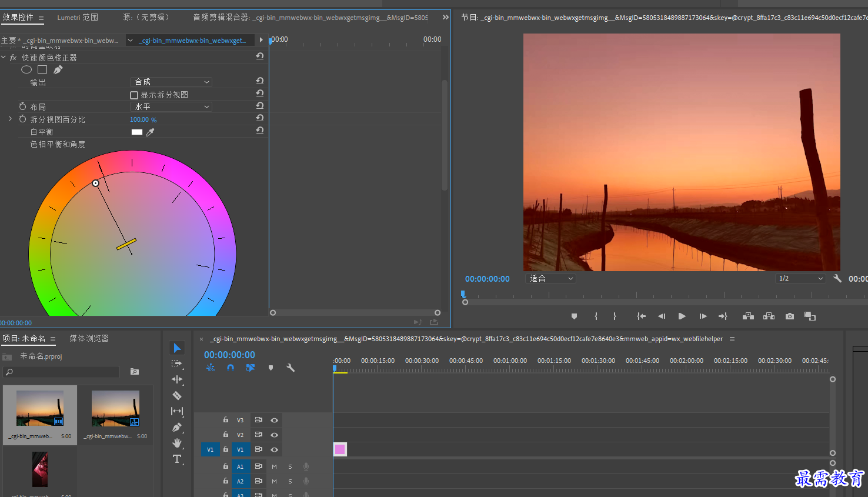This screenshot has height=497, width=868.
Task: Toggle animation stopwatch for 拆分视图百分比
Action: pyautogui.click(x=22, y=119)
